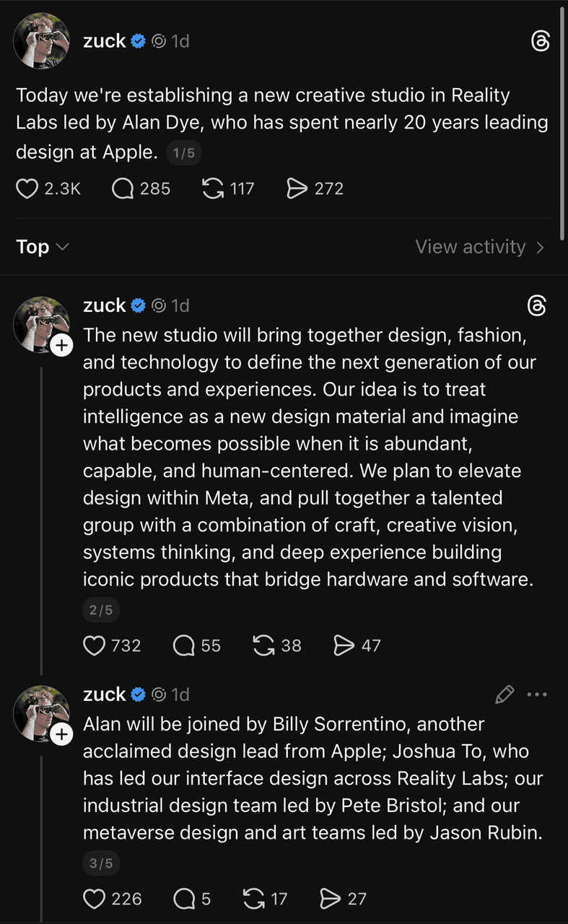
Task: Click the 3/5 thread indicator badge
Action: coord(101,863)
